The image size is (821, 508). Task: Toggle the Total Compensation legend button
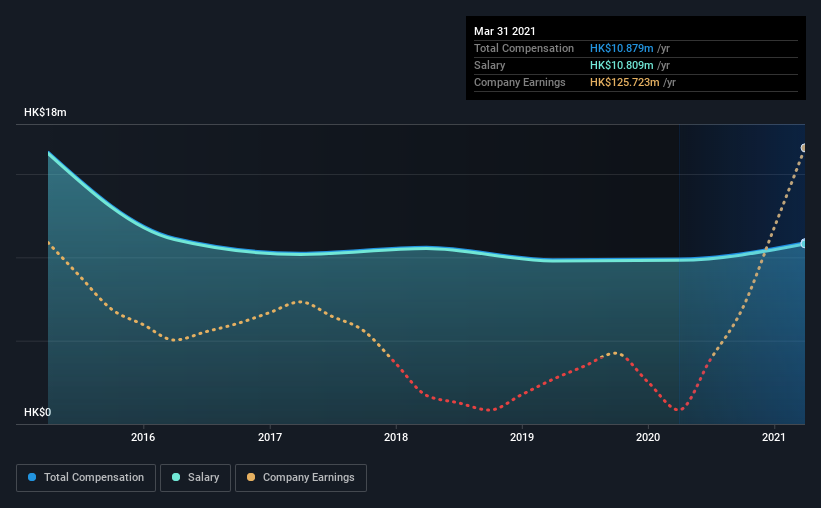tap(86, 478)
